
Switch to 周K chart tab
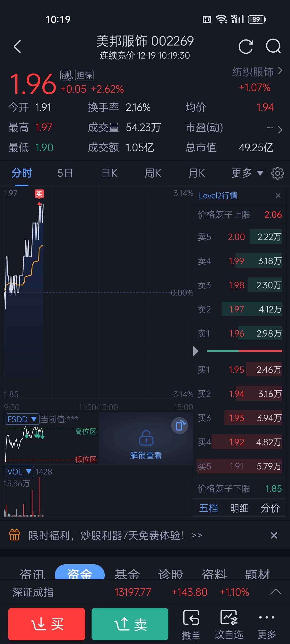coord(153,173)
